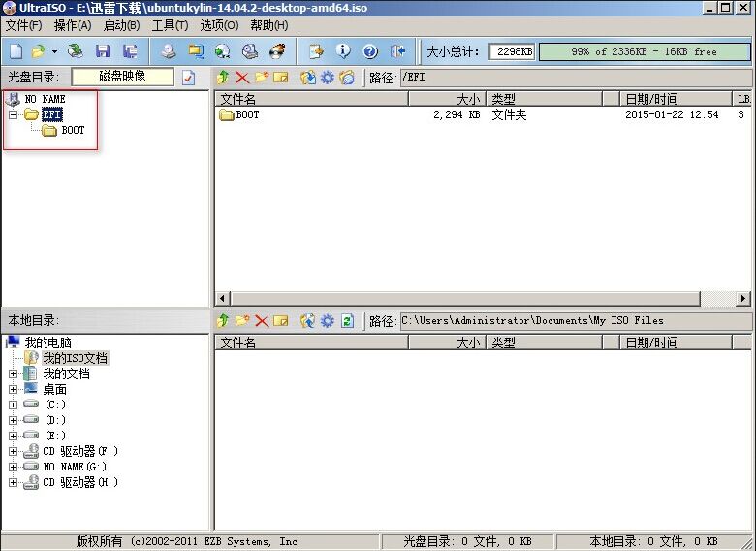Open the 工具(T) menu
The width and height of the screenshot is (756, 551).
170,25
